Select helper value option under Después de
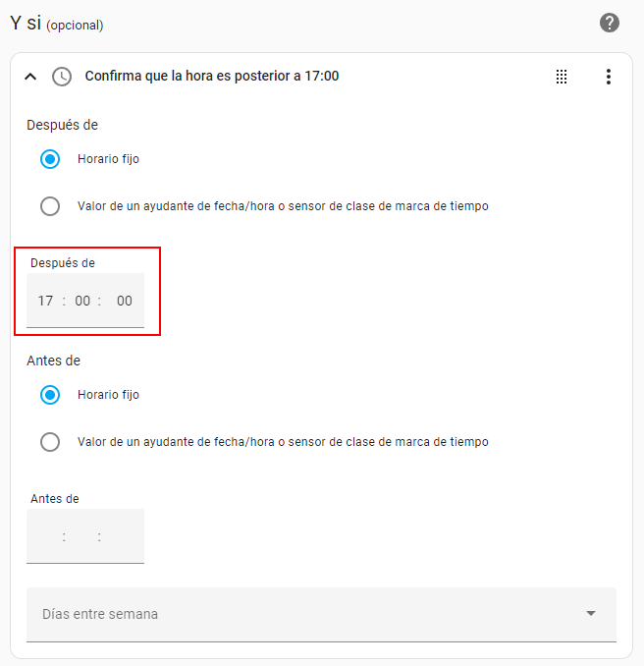644x666 pixels. [50, 206]
